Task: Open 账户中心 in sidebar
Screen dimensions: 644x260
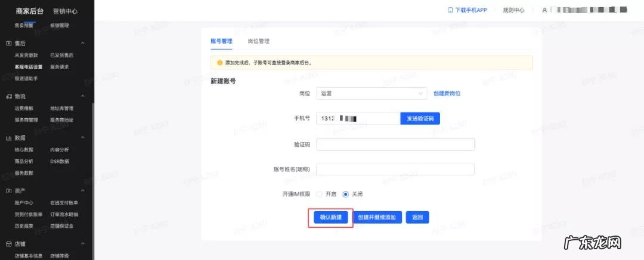Action: click(x=24, y=203)
